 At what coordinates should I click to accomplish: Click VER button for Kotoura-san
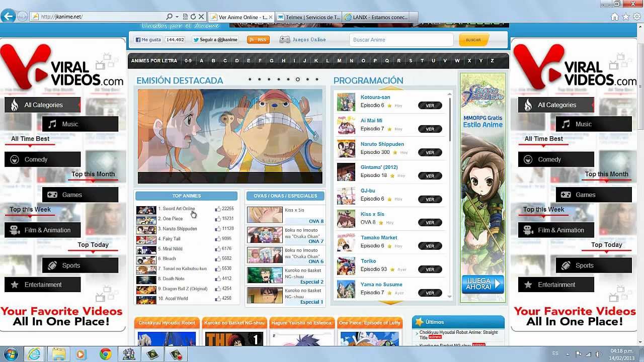pos(430,106)
